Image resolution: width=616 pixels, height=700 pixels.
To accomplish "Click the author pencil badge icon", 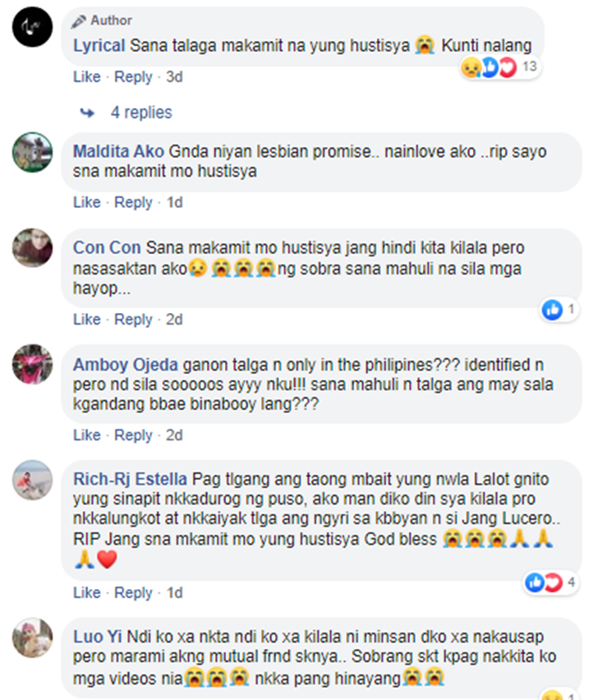I will pyautogui.click(x=79, y=21).
